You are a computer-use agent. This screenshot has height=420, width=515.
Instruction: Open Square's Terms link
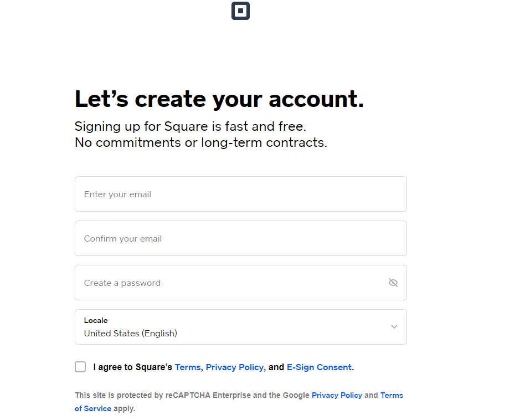tap(188, 367)
